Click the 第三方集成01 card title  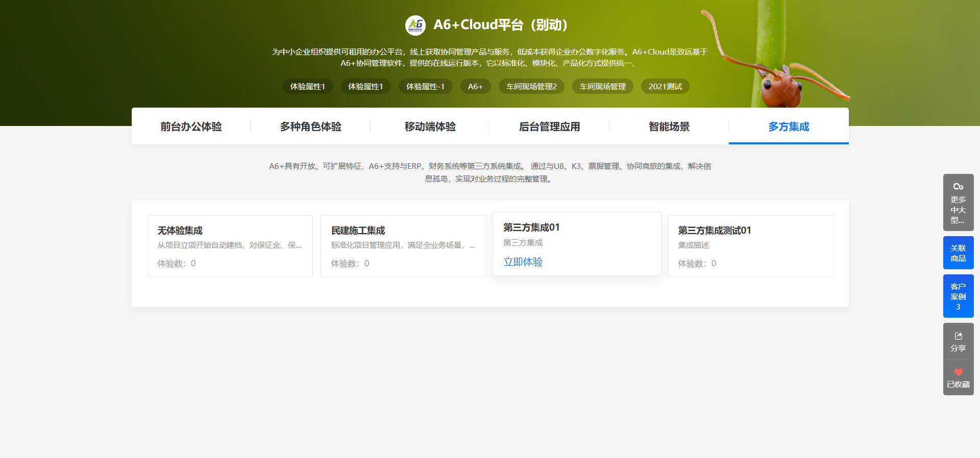[x=531, y=227]
